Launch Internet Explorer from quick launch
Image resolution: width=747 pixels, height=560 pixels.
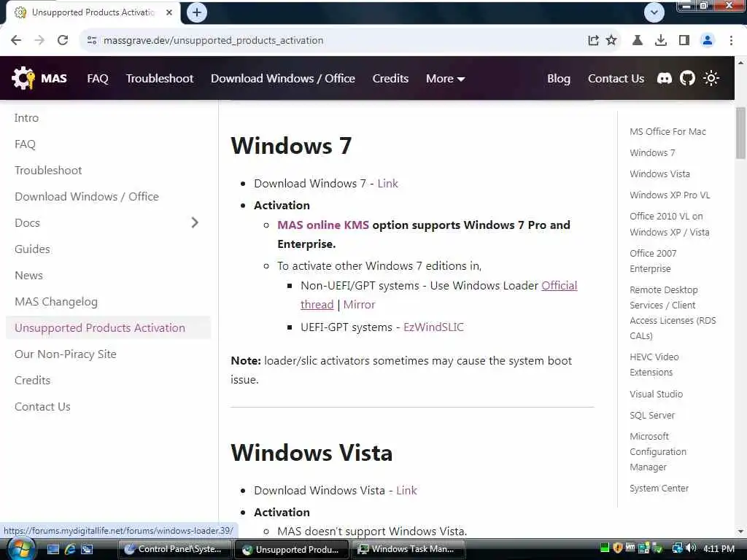(70, 549)
